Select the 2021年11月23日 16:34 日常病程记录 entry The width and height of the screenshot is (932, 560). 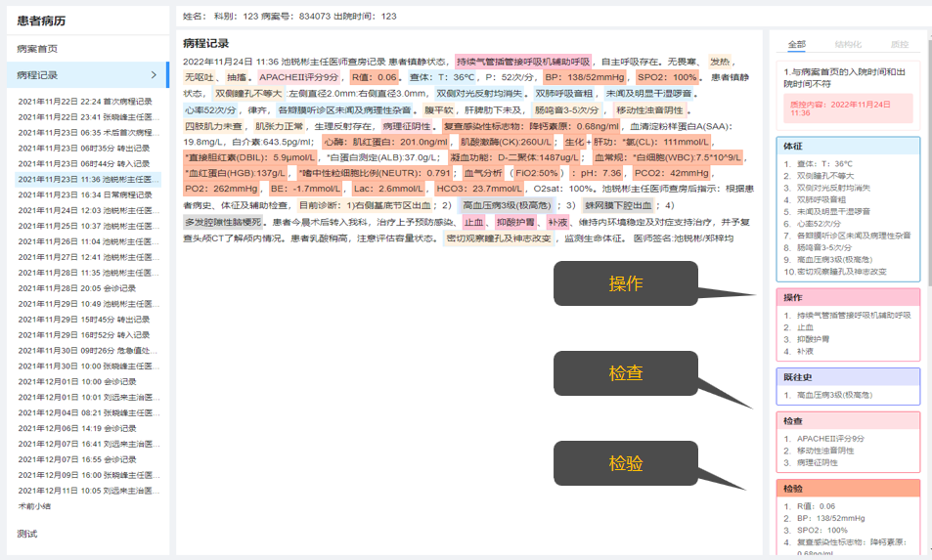pos(85,195)
